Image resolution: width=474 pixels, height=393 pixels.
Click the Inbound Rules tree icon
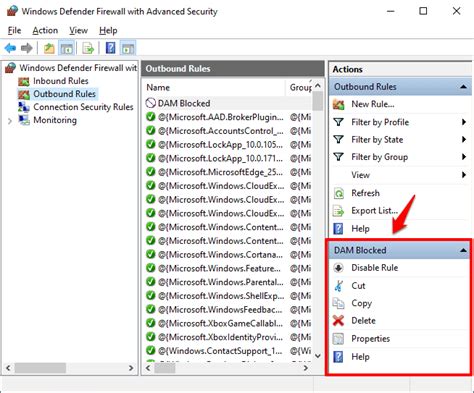24,81
